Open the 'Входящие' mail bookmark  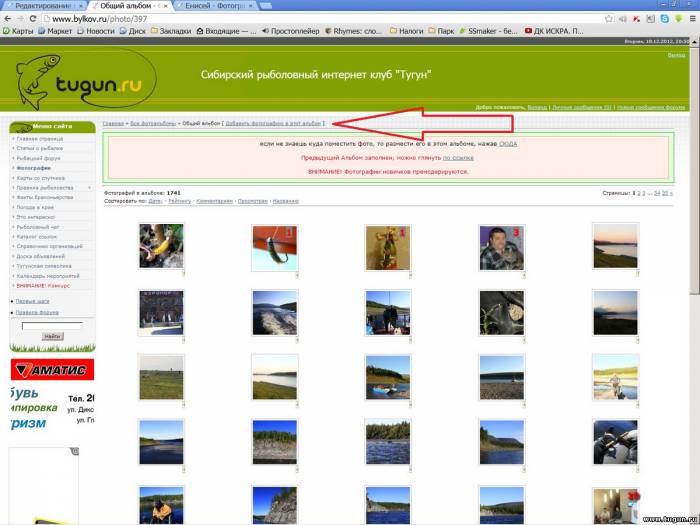click(x=226, y=31)
